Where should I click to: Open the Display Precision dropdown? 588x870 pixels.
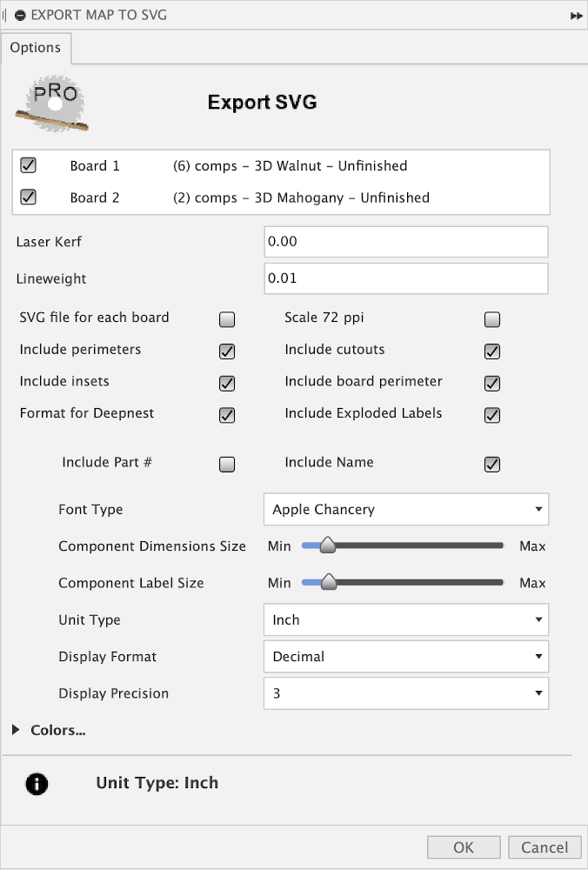[x=406, y=693]
